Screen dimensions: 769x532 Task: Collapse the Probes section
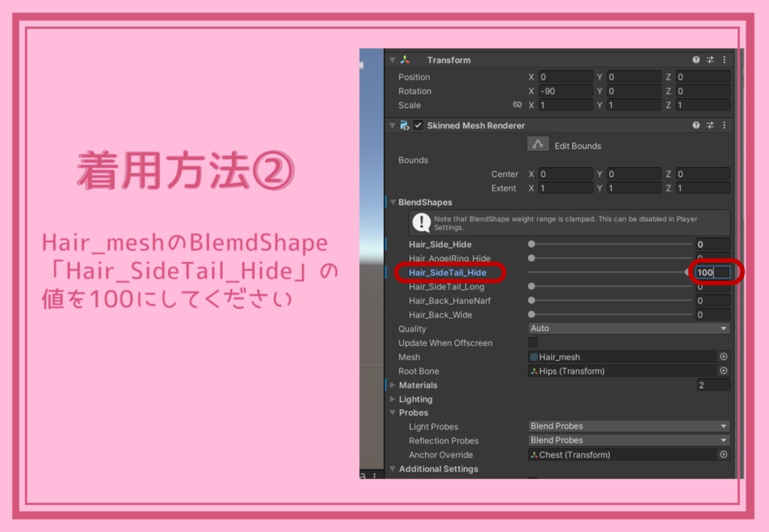coord(392,413)
